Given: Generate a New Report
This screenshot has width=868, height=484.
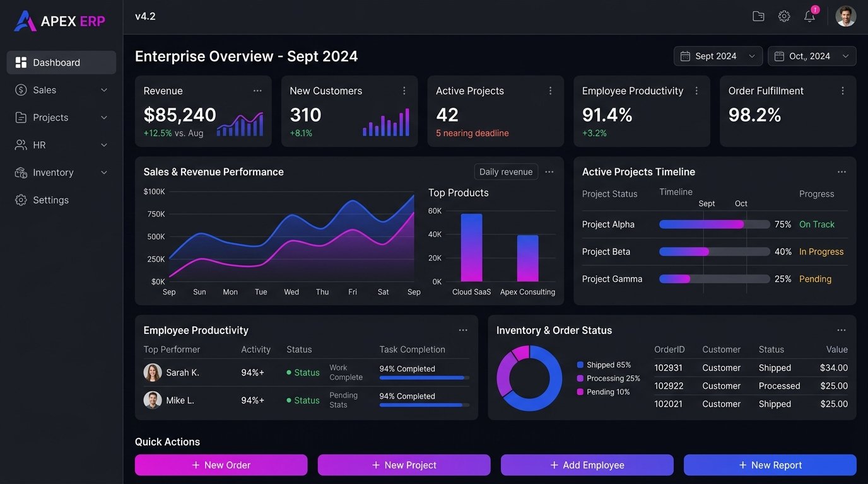Looking at the screenshot, I should (x=770, y=465).
